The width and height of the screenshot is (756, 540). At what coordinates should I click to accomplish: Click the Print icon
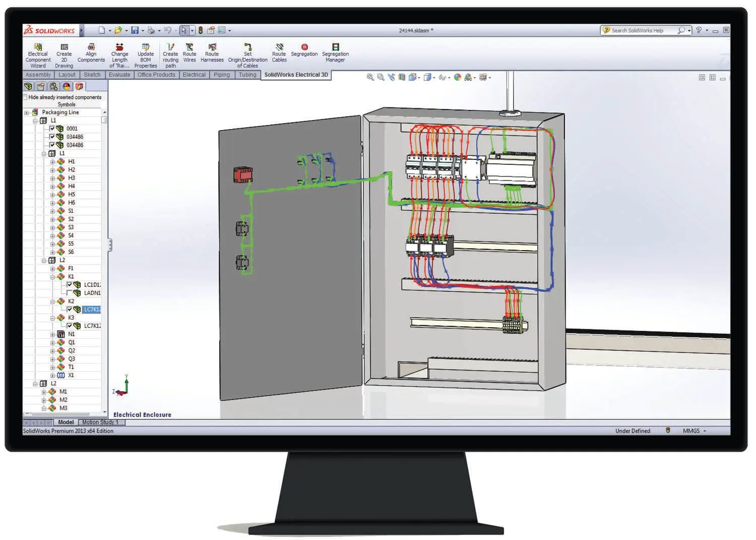pos(151,30)
